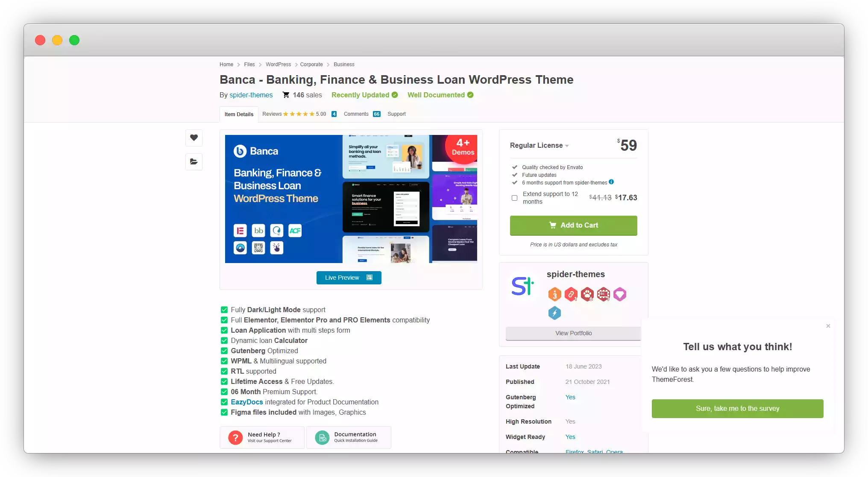Click the pink diamond heart badge
The image size is (868, 477).
[x=620, y=294]
